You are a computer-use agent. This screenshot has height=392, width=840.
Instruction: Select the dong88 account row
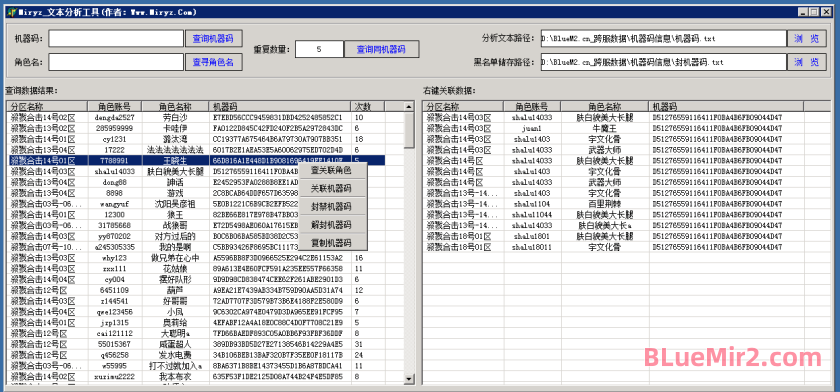[196, 182]
